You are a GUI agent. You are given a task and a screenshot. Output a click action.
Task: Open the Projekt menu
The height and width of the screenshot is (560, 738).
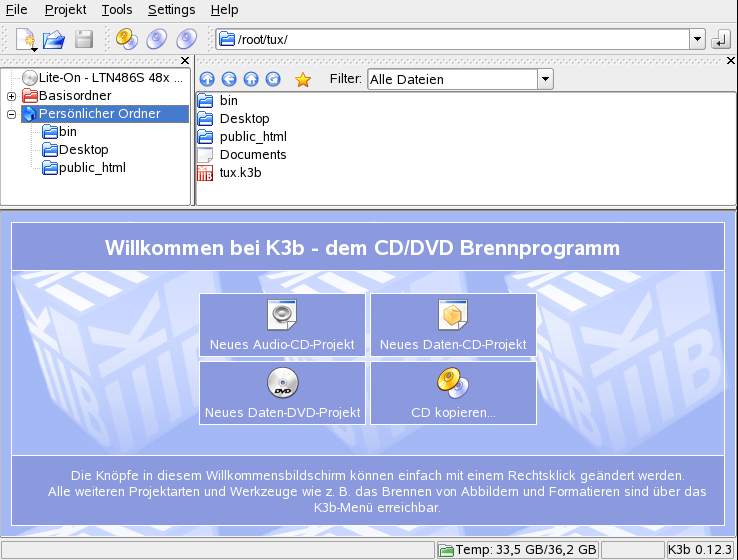65,9
